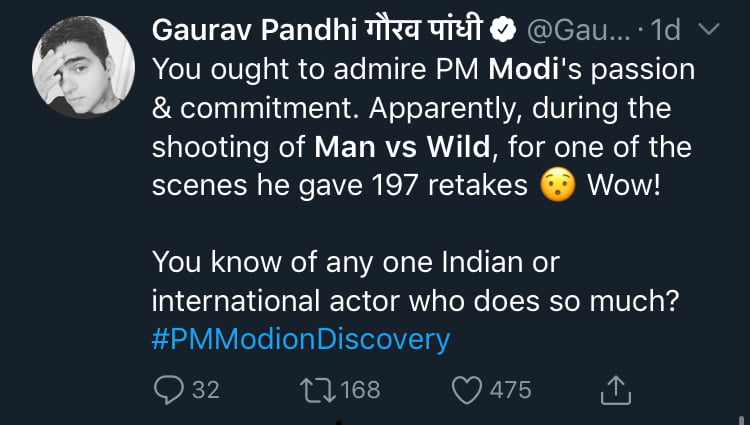Click the like count 475

pos(509,389)
